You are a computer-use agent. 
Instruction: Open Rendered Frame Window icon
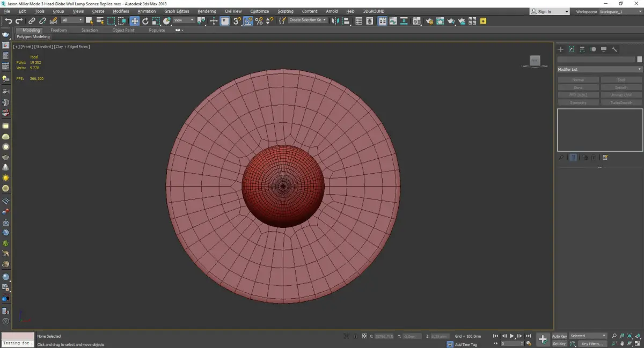(x=440, y=21)
